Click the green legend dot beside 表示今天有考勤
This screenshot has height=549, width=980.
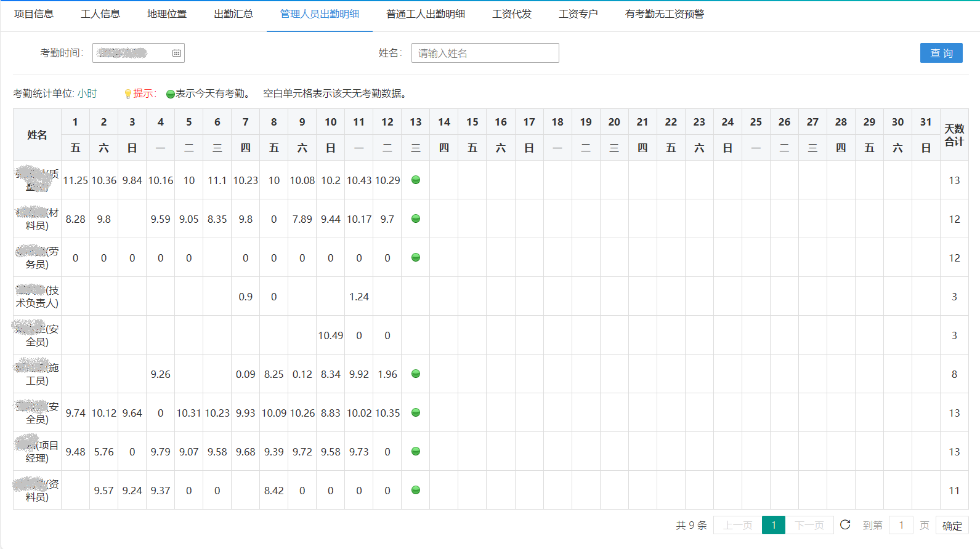(171, 94)
